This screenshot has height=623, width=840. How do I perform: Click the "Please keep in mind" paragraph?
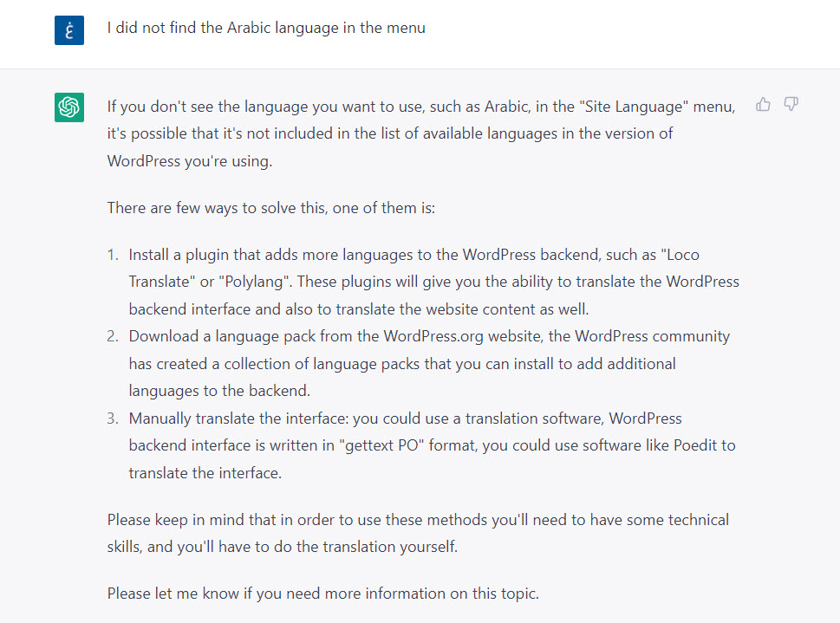coord(418,533)
